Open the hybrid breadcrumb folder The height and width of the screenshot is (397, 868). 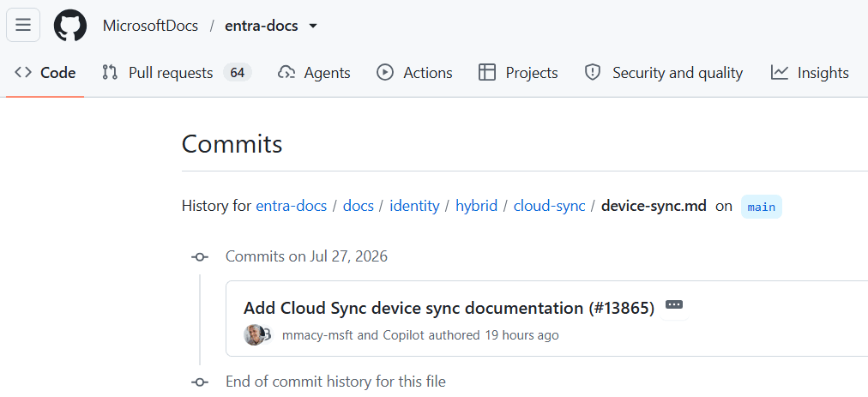[x=477, y=207]
